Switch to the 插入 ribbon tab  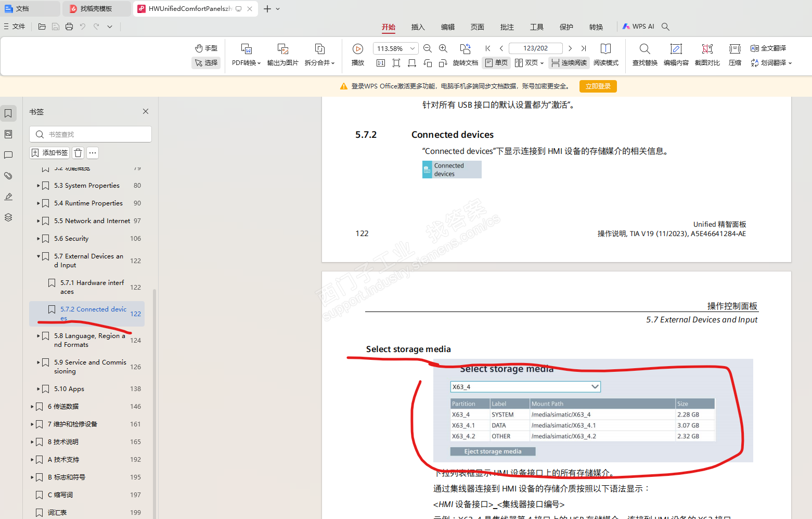pos(418,27)
